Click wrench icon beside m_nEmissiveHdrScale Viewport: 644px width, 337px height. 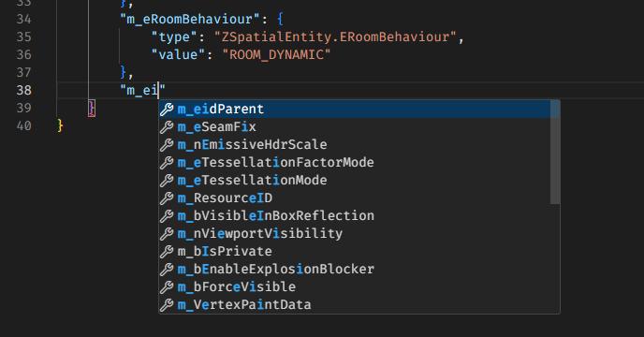[x=167, y=145]
